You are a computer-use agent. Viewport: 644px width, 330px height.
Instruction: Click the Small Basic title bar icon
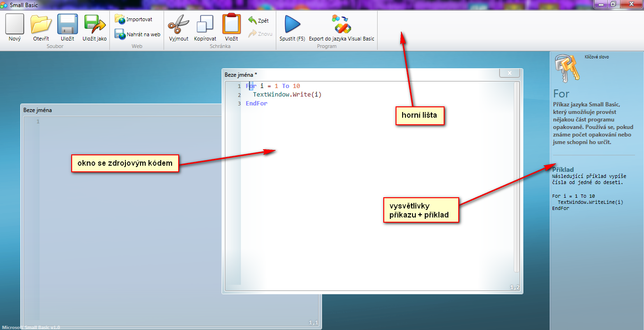point(4,5)
